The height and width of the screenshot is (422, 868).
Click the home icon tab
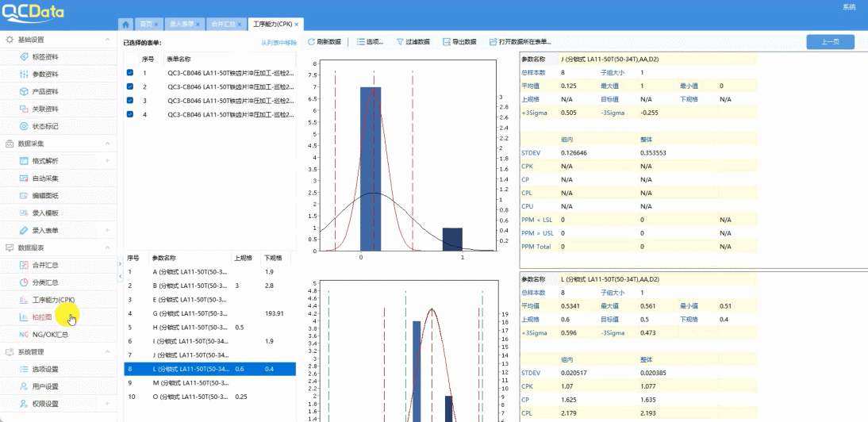(x=125, y=25)
